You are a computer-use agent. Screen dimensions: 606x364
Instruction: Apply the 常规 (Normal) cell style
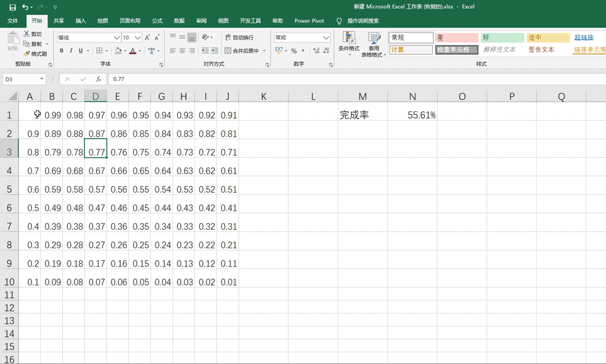411,38
